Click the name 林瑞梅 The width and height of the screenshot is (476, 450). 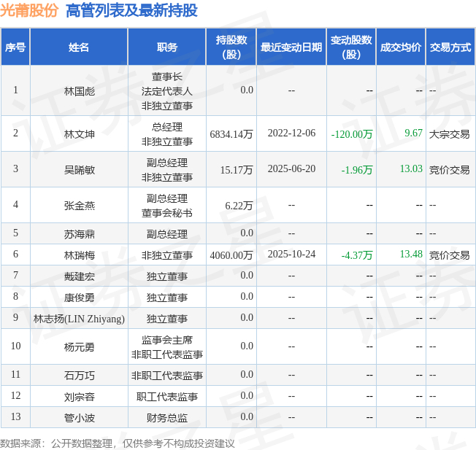point(80,255)
